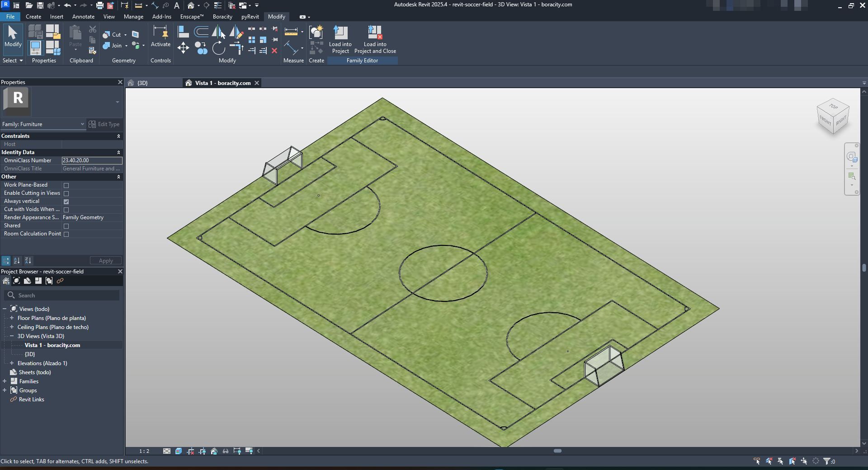Image resolution: width=868 pixels, height=470 pixels.
Task: Open the Insert ribbon tab
Action: 57,17
